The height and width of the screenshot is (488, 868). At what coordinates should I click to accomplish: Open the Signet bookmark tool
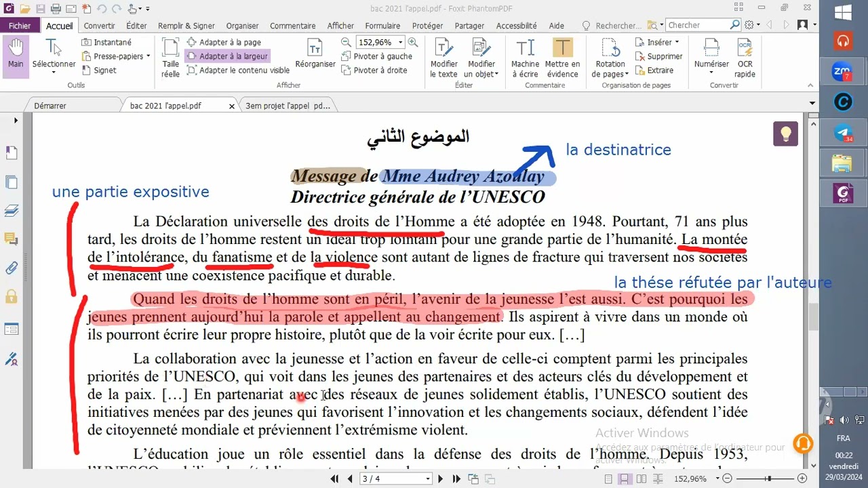pyautogui.click(x=99, y=70)
